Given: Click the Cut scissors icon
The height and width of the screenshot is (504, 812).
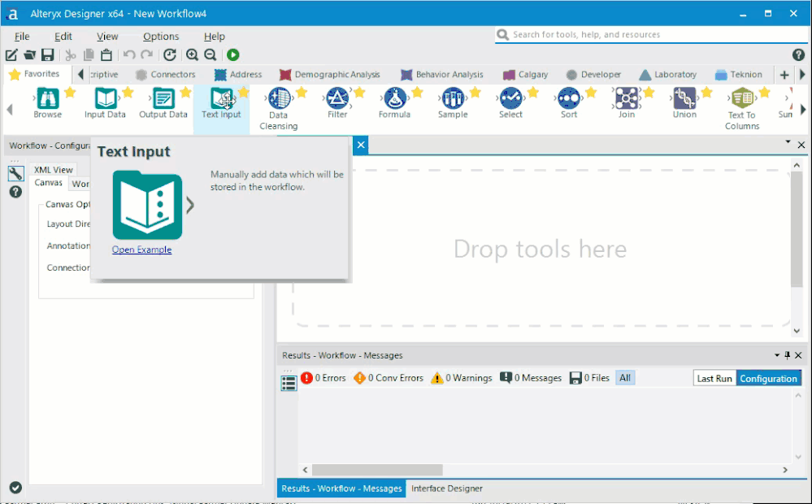Looking at the screenshot, I should [x=71, y=54].
